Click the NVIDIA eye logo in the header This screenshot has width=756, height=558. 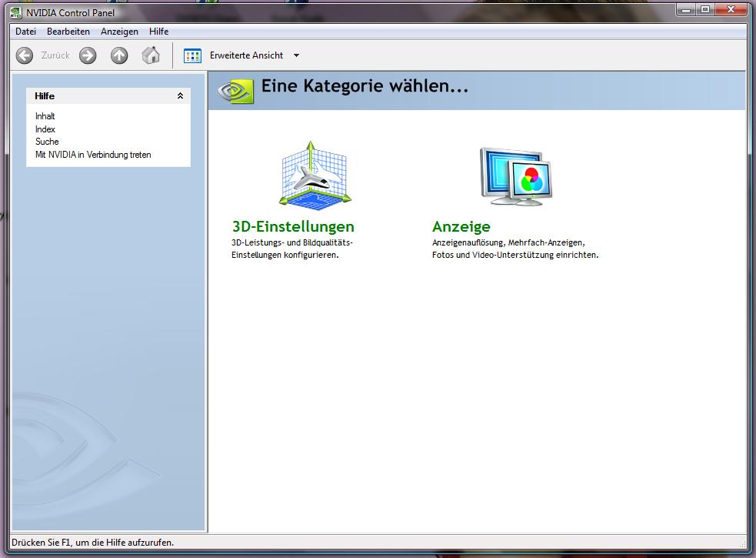click(x=236, y=91)
